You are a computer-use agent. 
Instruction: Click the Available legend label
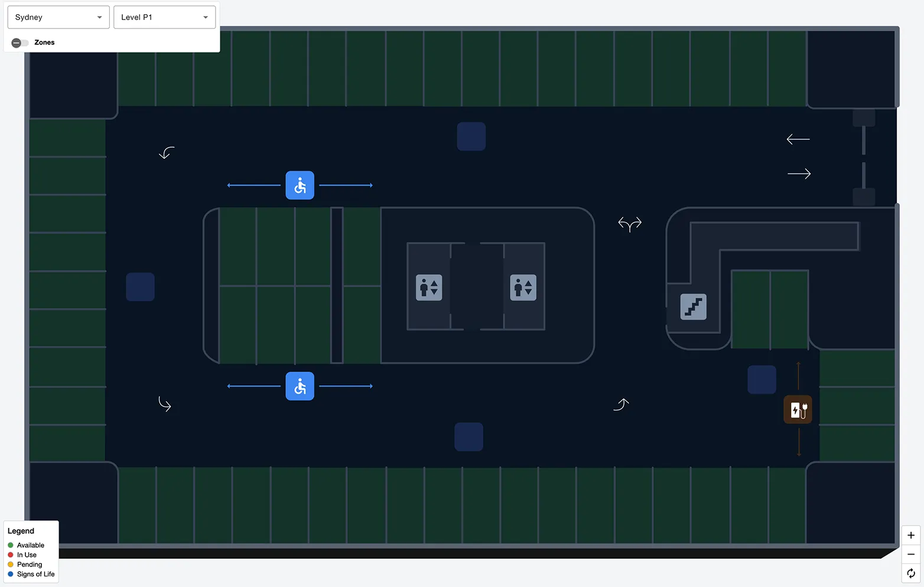tap(31, 545)
